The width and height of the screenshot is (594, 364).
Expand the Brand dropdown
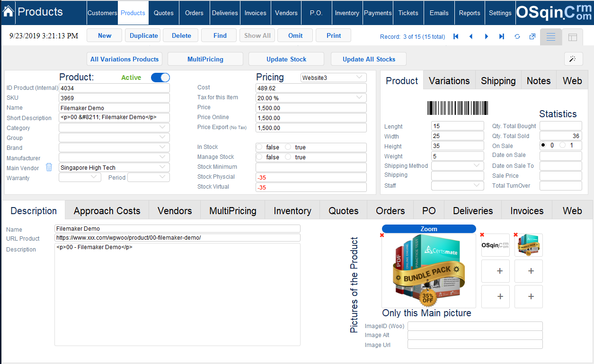click(x=114, y=147)
